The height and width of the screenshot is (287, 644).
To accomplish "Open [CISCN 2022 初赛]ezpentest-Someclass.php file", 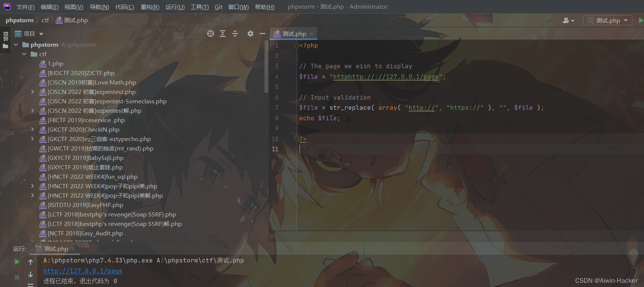I will tap(103, 101).
